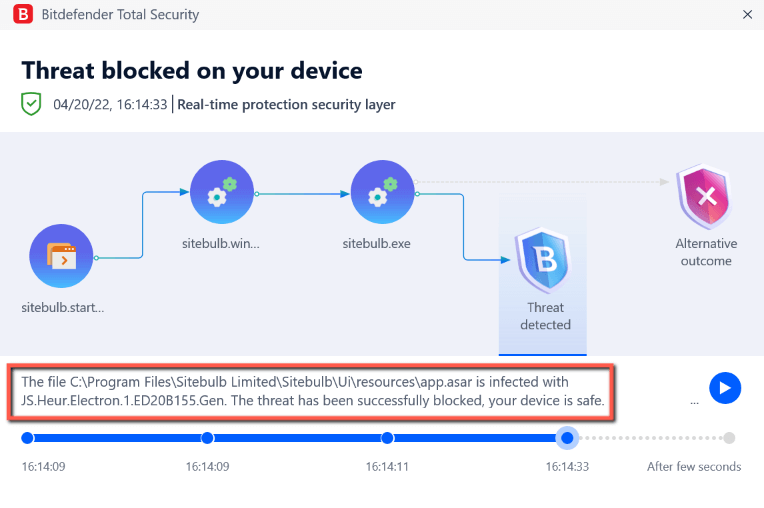764x508 pixels.
Task: Close the Bitdefender Total Security window
Action: coord(747,15)
